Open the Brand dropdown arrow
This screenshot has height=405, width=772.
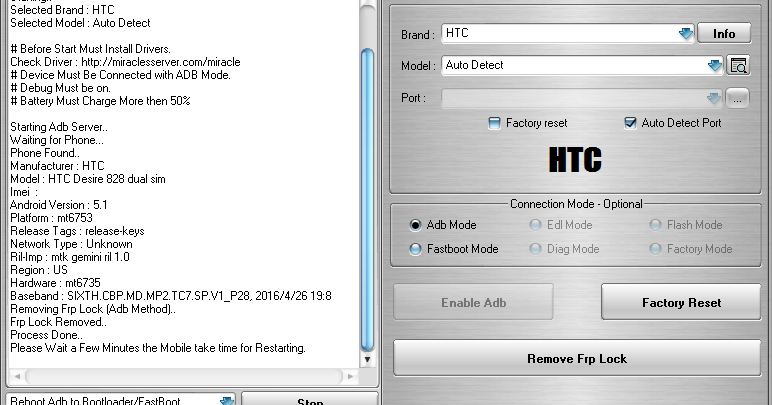click(x=686, y=33)
